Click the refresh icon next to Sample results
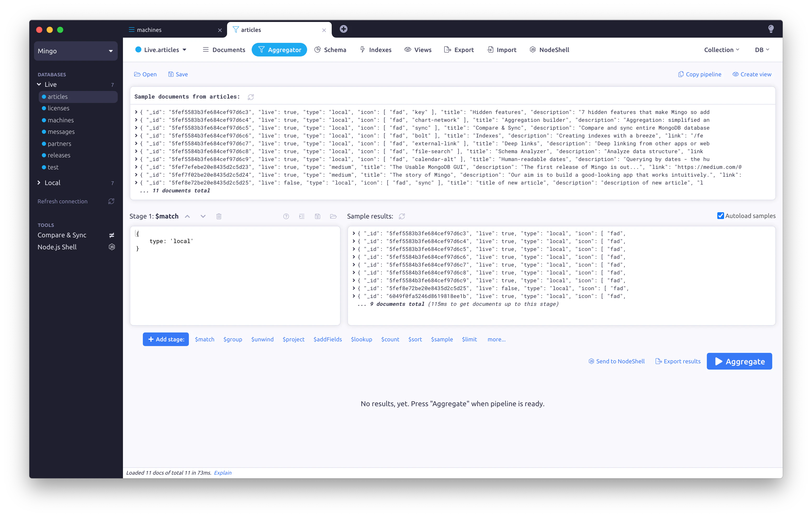Screen dimensions: 812x517 click(x=402, y=216)
